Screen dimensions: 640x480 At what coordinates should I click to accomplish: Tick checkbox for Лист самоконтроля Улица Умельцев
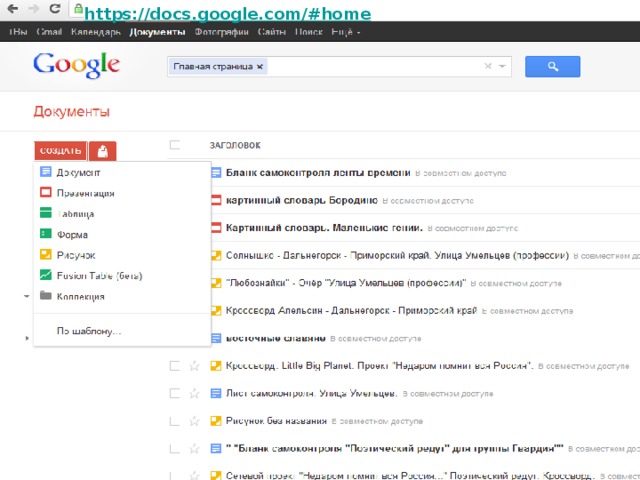175,393
